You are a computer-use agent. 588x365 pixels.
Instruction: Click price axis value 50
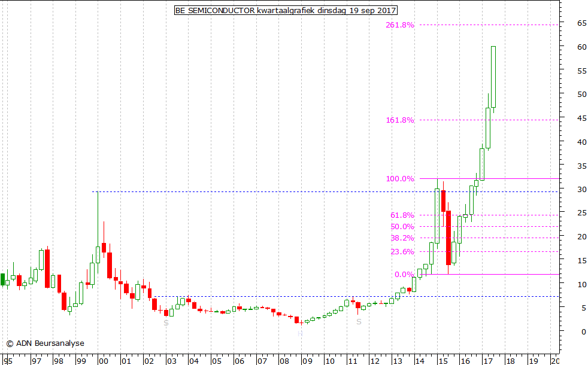[581, 95]
